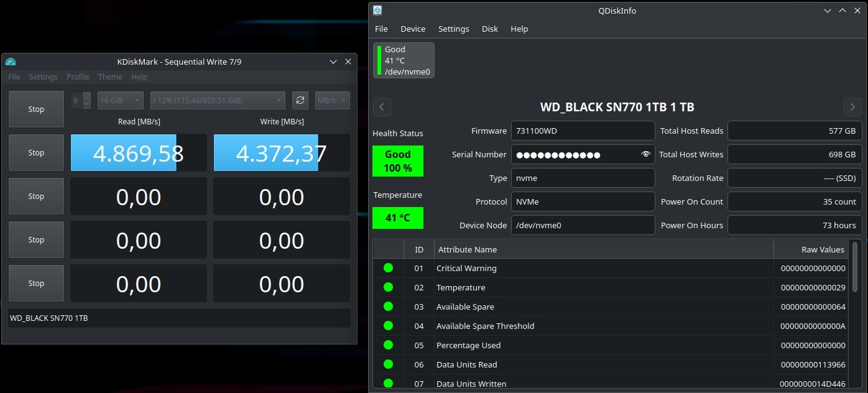Reveal the hidden serial number with eye icon
Viewport: 868px width, 393px height.
coord(646,154)
